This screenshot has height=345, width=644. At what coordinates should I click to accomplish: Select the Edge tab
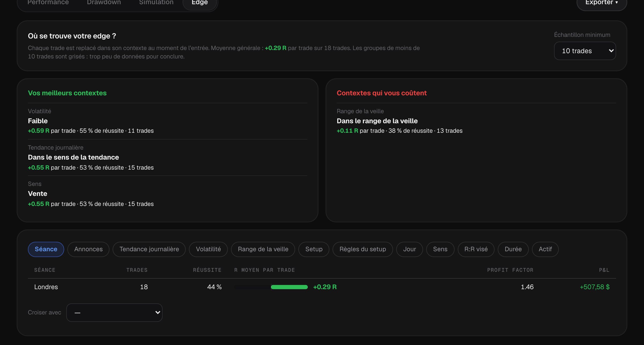(x=200, y=2)
